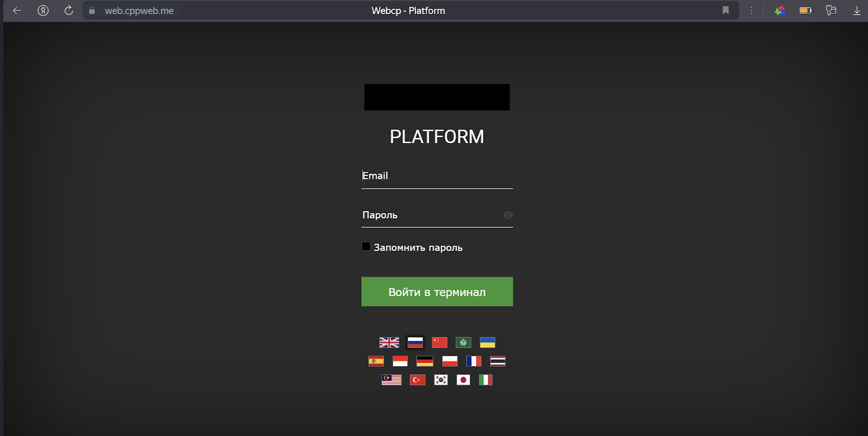Viewport: 868px width, 436px height.
Task: Switch to German via the Germany flag
Action: click(425, 361)
